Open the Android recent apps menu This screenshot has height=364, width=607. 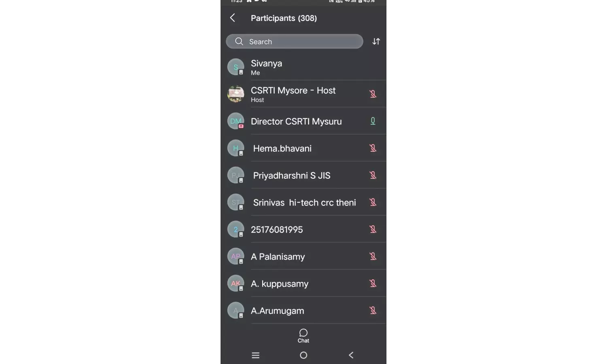[255, 355]
